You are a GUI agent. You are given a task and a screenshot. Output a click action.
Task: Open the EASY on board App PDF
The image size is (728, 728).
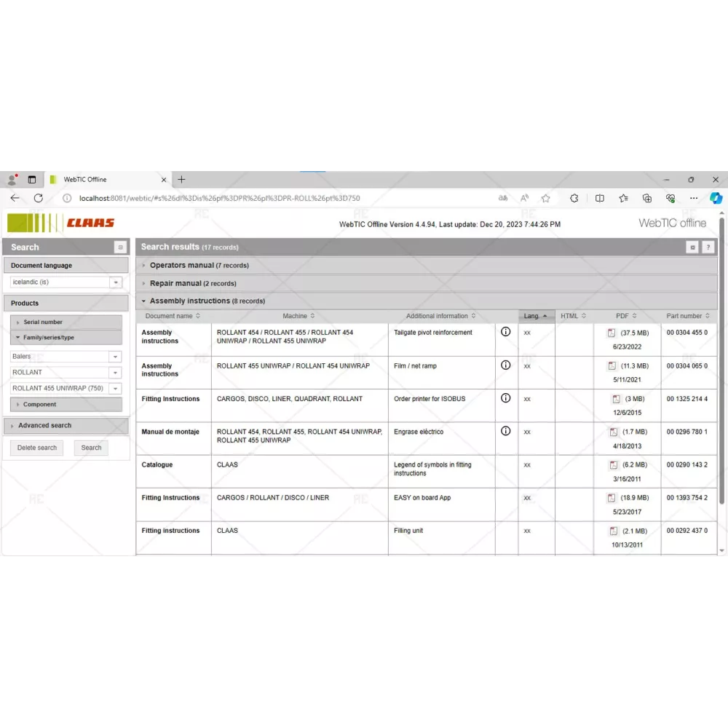click(612, 498)
